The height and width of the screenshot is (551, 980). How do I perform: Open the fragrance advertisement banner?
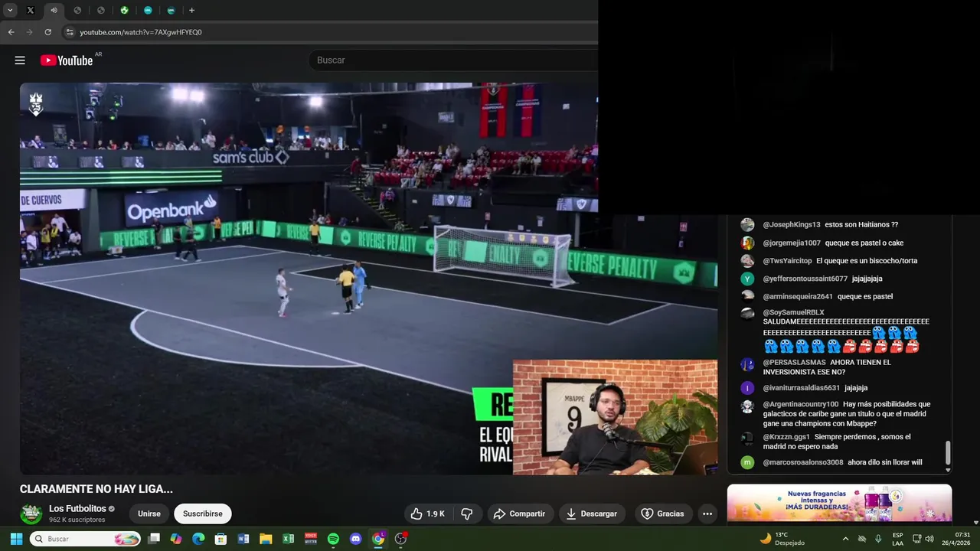click(x=839, y=503)
